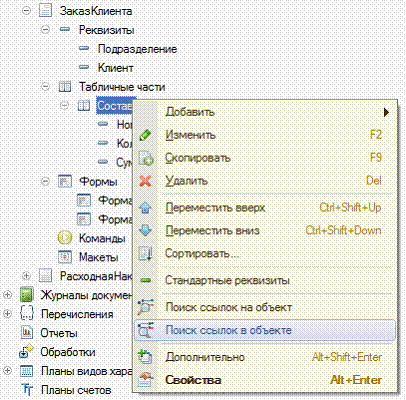Collapse the Реквизиты branch
Image resolution: width=406 pixels, height=400 pixels.
[x=45, y=30]
